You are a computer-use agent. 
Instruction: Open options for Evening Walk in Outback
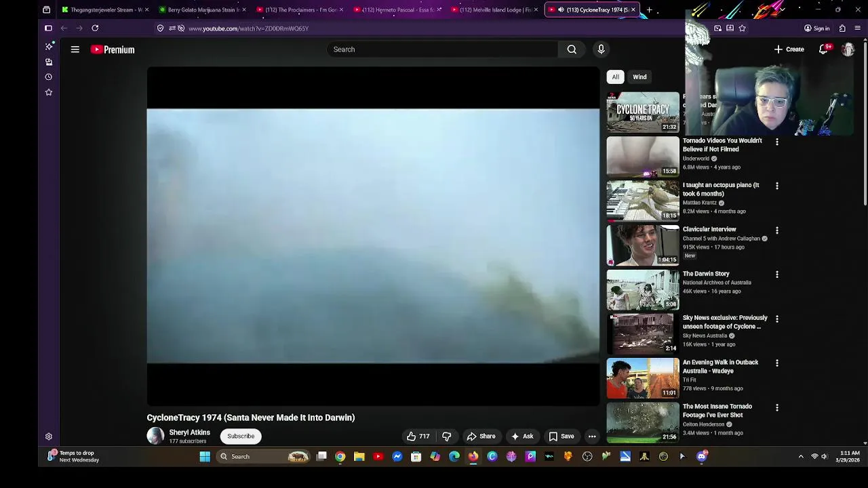[777, 363]
